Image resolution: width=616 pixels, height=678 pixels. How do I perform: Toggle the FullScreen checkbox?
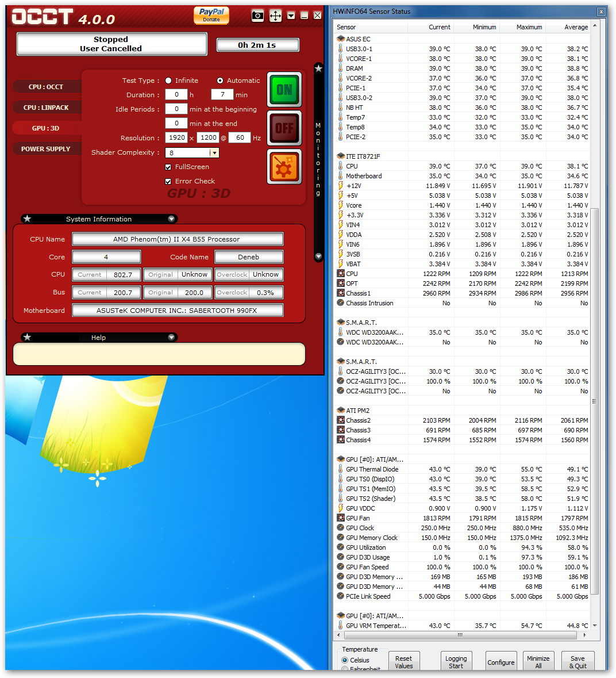168,167
